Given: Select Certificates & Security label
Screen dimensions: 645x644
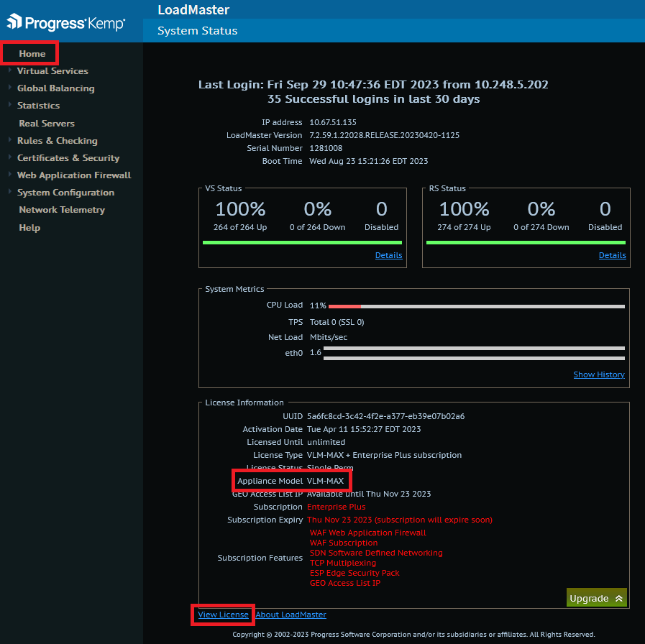Looking at the screenshot, I should [68, 158].
